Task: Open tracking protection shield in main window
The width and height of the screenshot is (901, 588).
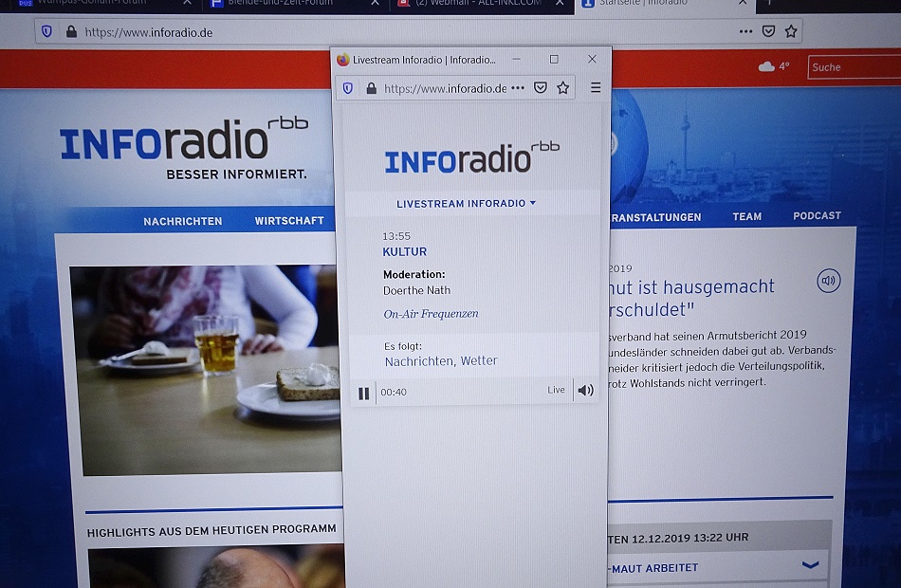Action: 47,31
